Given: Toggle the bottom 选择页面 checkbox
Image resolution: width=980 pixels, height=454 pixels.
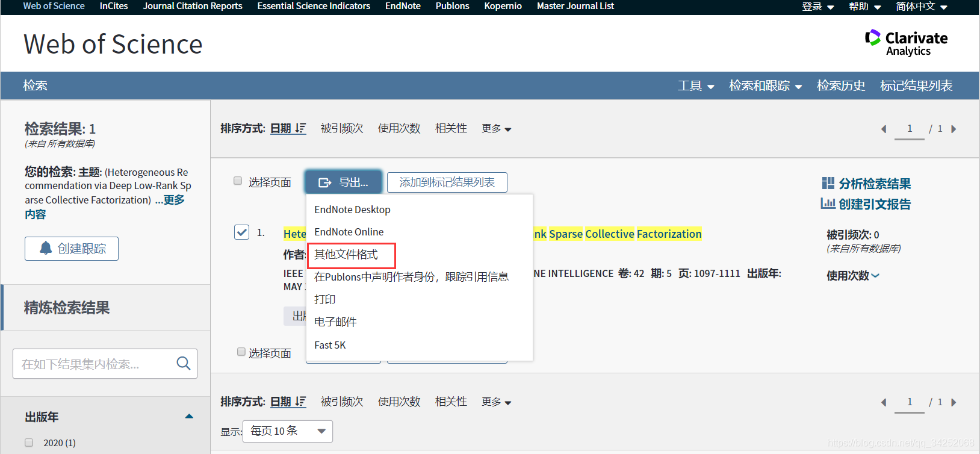Looking at the screenshot, I should [x=241, y=352].
